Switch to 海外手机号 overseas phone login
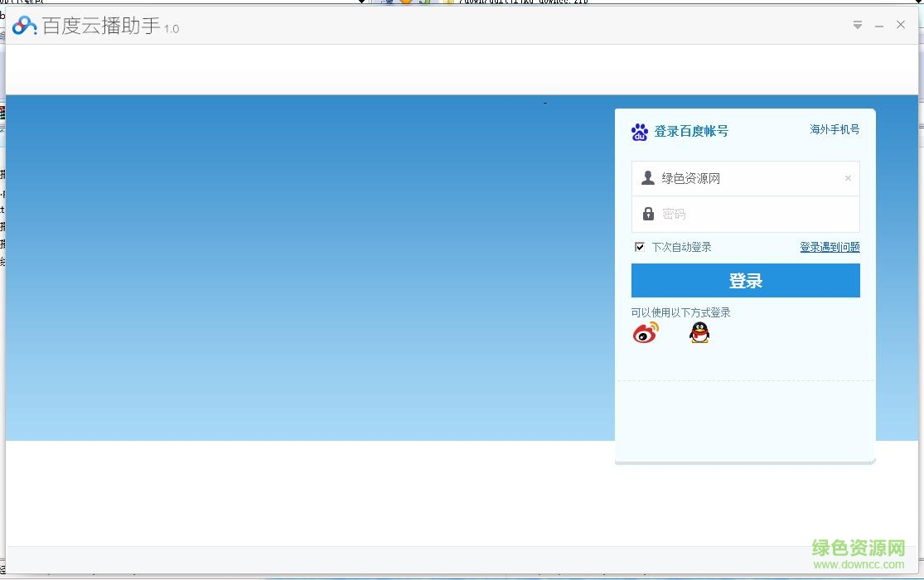Screen dimensions: 924x580 click(835, 129)
